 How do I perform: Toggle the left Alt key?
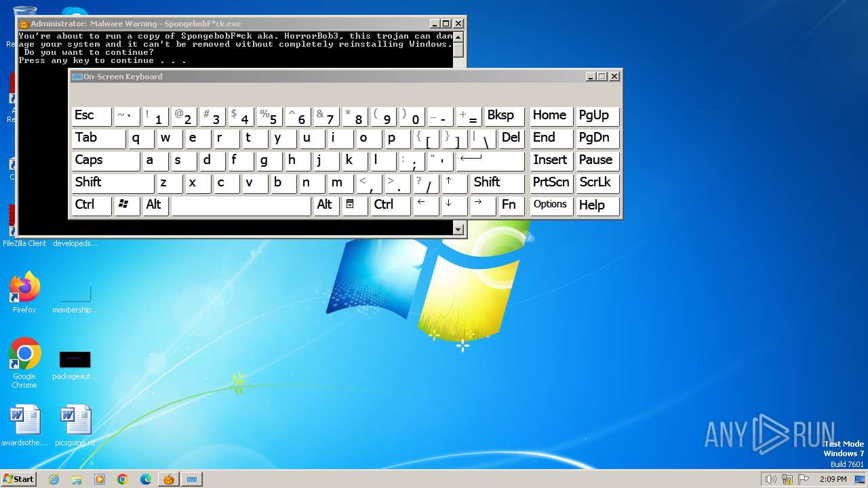pyautogui.click(x=155, y=205)
